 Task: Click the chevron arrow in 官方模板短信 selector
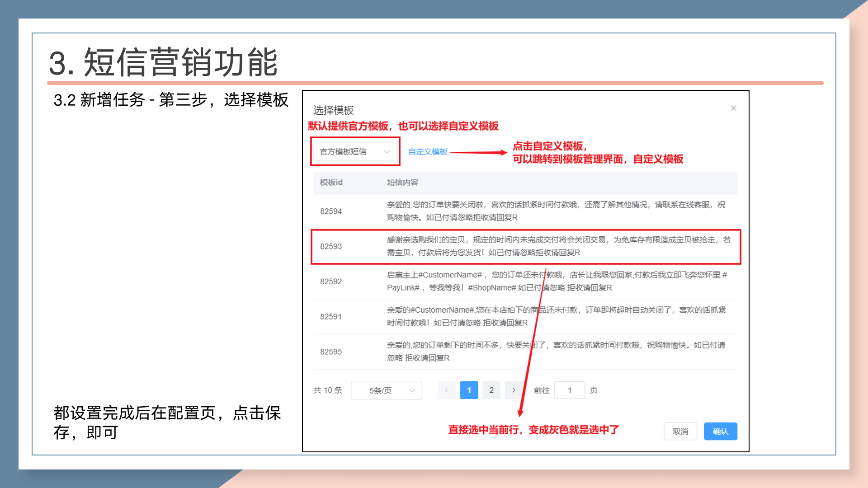click(387, 152)
